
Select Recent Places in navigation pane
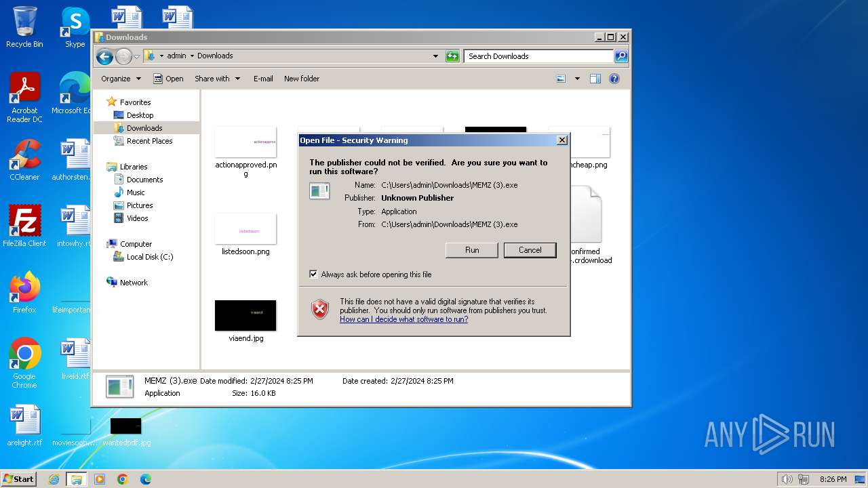(149, 141)
